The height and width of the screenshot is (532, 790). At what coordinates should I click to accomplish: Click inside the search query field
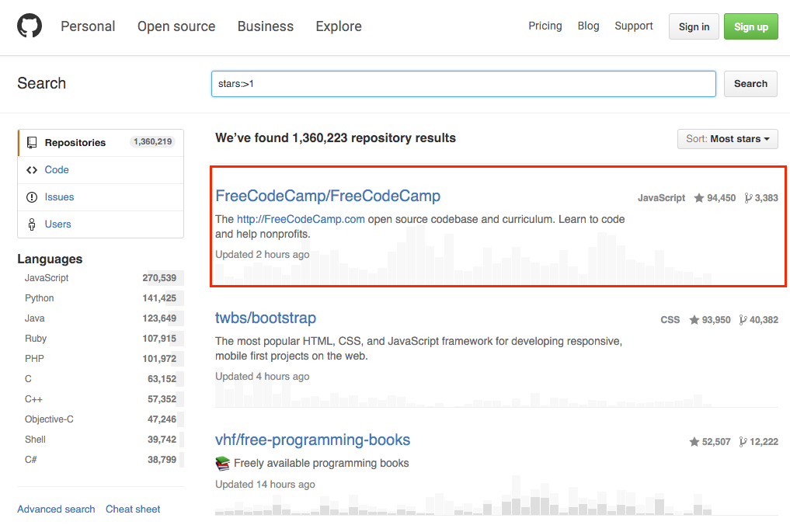[x=463, y=84]
